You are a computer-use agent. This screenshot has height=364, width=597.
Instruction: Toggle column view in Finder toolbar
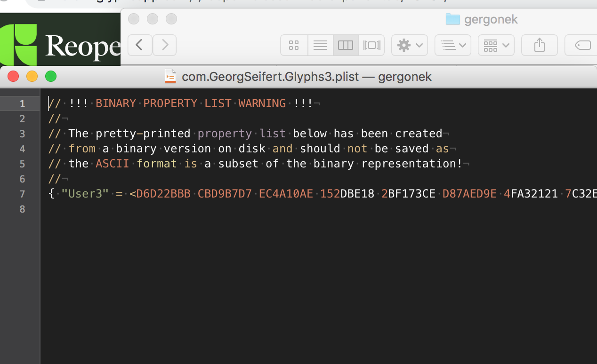pos(346,45)
